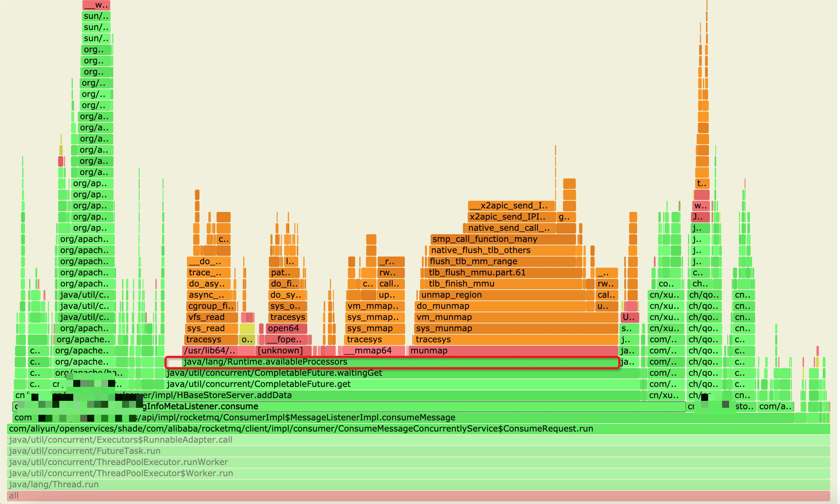This screenshot has height=504, width=840.
Task: Select the ThreadPoolExecutor.runWorker frame
Action: 418,462
